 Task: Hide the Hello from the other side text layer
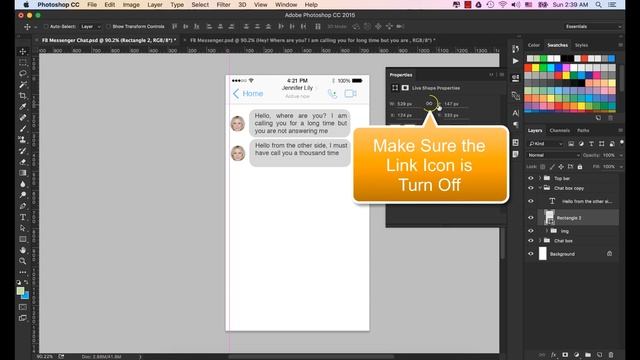[531, 201]
